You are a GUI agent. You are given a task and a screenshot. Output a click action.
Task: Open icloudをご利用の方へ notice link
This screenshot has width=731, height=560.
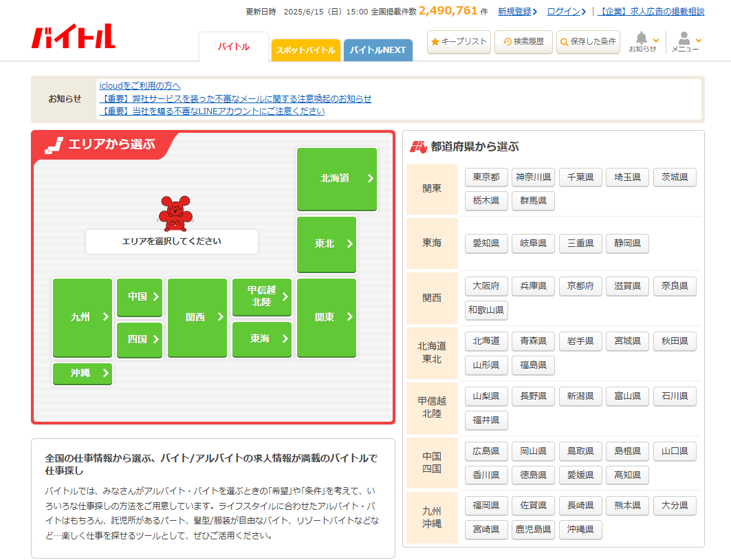tap(140, 86)
